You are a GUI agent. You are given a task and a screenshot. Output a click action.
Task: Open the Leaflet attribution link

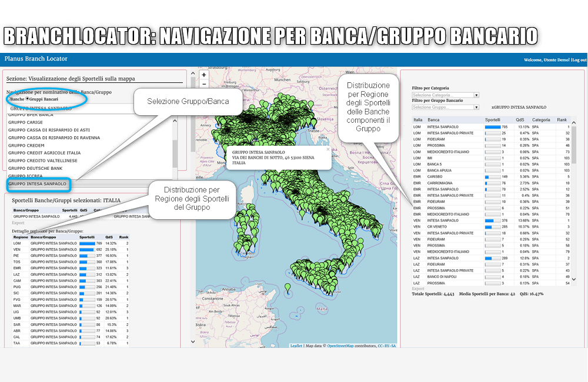coord(296,346)
